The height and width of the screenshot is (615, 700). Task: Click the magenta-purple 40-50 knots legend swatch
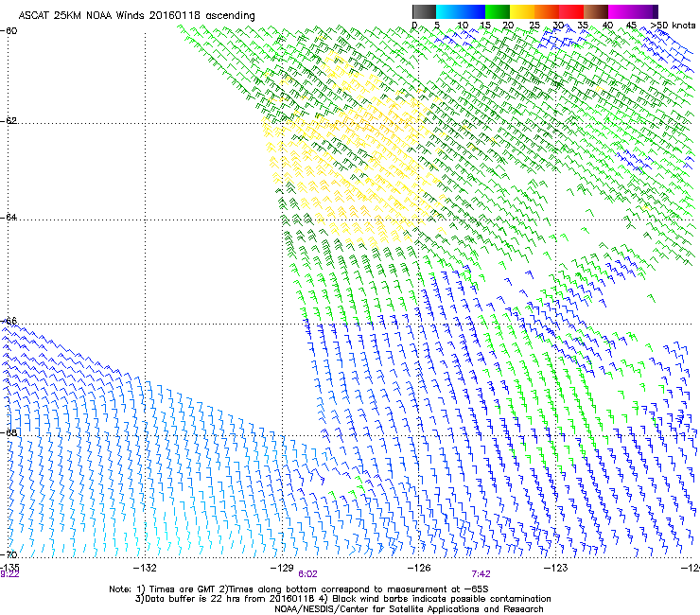[633, 11]
